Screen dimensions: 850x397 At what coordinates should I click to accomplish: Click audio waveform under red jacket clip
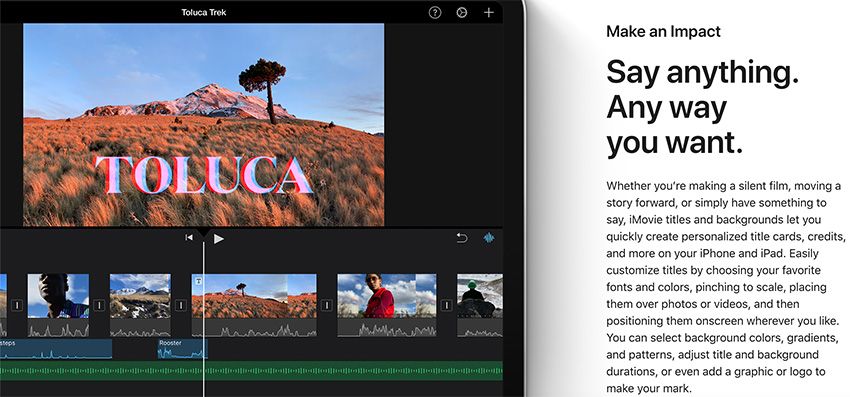coord(387,328)
